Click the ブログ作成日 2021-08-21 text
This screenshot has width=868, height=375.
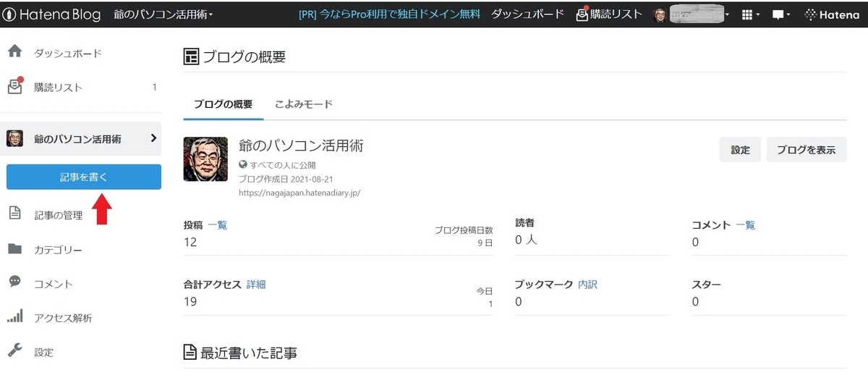coord(287,179)
